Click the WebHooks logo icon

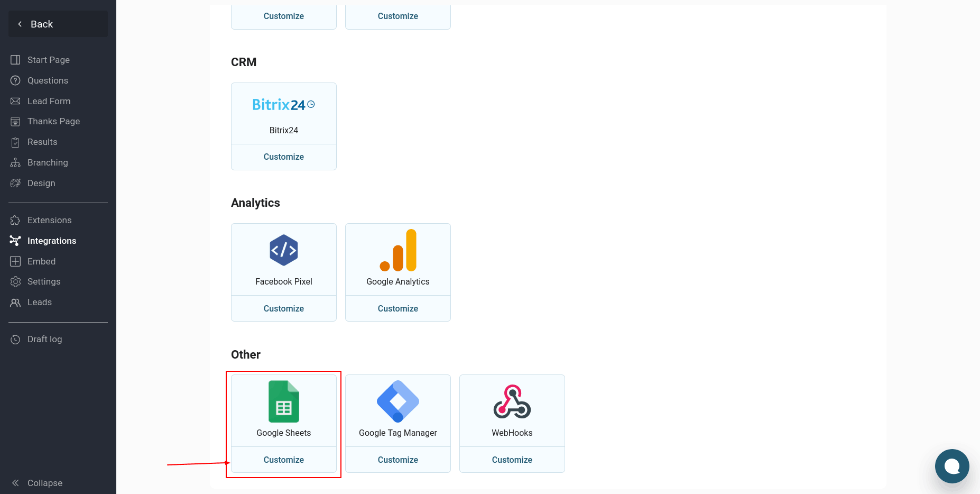(512, 401)
